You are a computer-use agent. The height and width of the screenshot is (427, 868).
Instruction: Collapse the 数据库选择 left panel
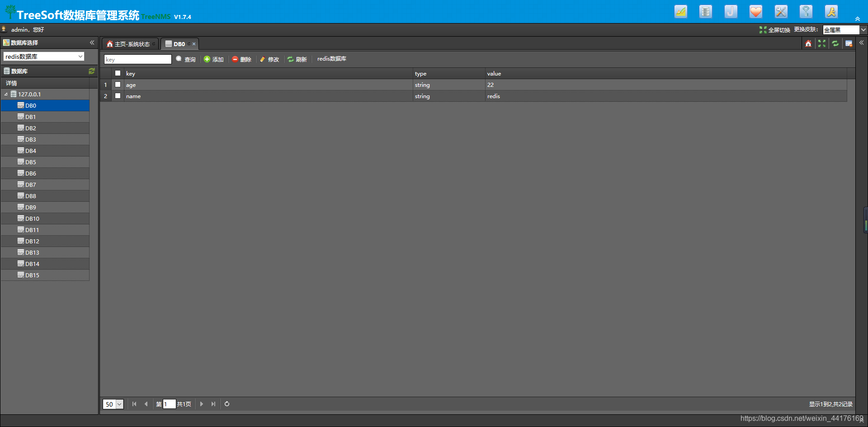click(x=92, y=43)
